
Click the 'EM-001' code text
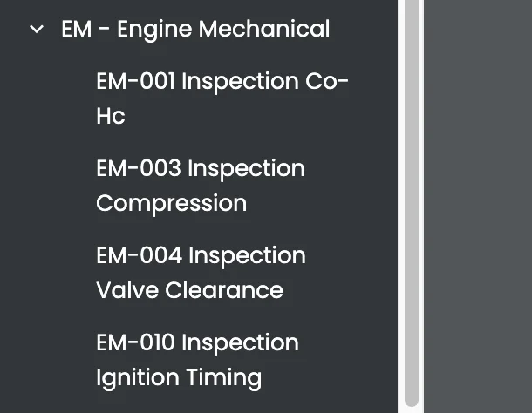tap(136, 81)
